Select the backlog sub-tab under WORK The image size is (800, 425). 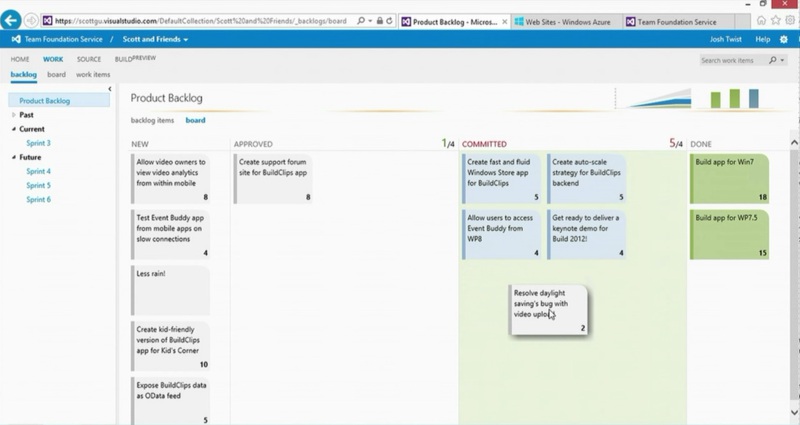point(23,74)
